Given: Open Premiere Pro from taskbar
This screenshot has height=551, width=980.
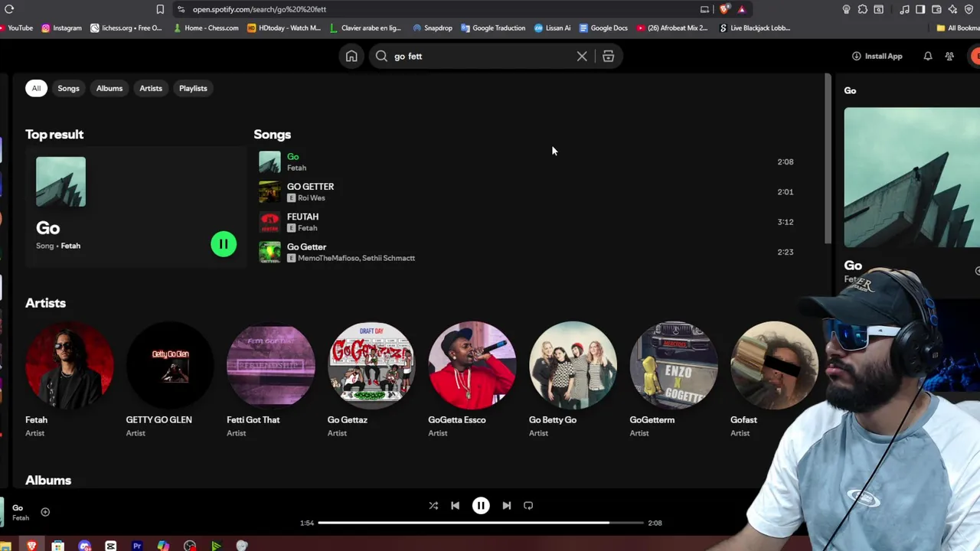Looking at the screenshot, I should [x=137, y=546].
